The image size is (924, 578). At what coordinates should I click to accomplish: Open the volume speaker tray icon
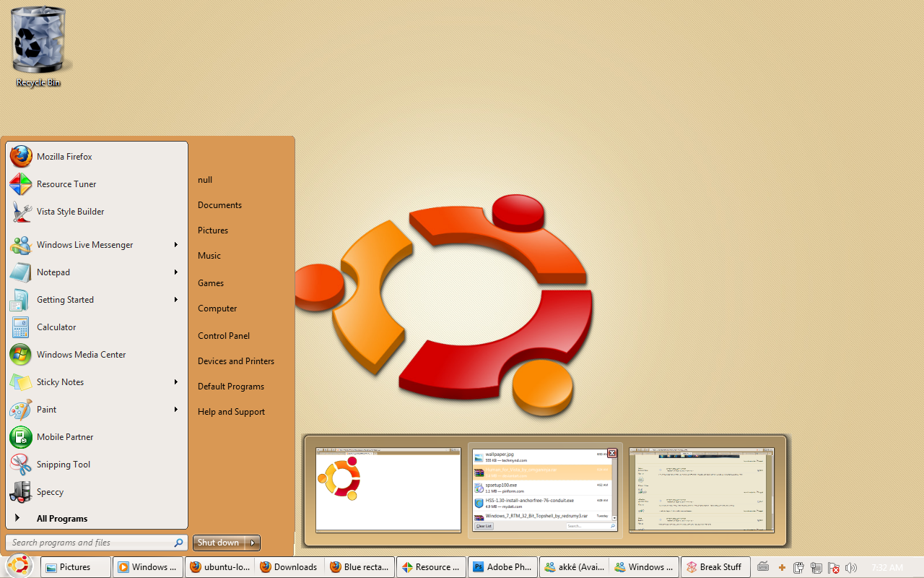point(851,568)
